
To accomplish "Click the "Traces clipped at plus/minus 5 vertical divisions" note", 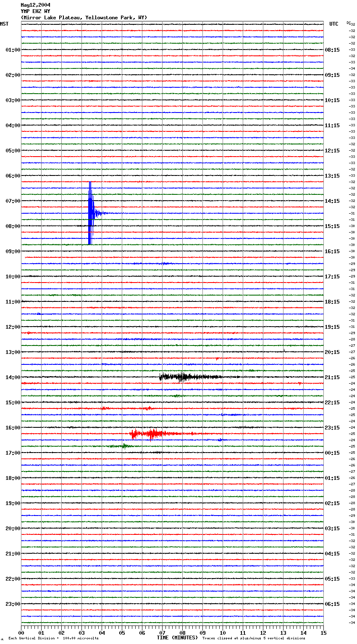I will coord(254,639).
